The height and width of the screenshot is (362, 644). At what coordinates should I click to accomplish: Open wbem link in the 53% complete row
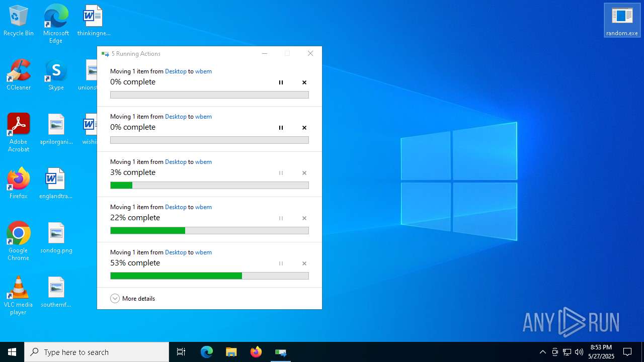[x=203, y=252]
